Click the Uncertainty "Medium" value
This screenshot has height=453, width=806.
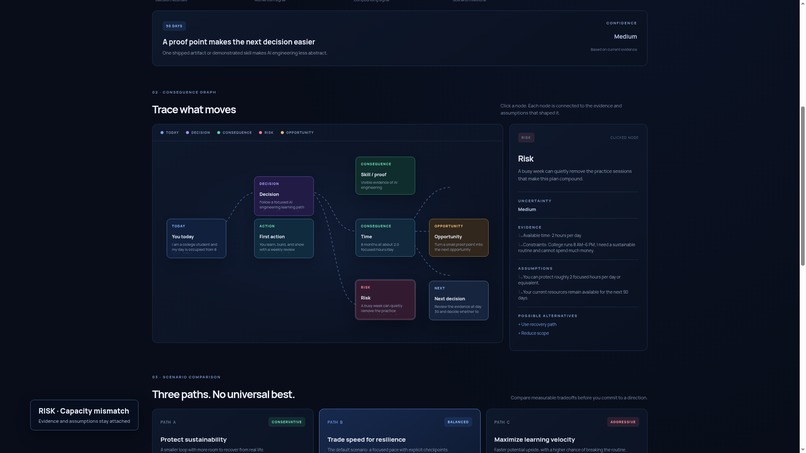(x=527, y=209)
